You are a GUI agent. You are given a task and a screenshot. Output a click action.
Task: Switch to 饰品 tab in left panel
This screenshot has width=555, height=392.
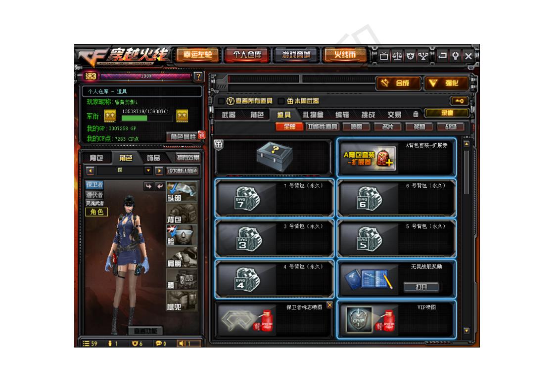[x=154, y=157]
